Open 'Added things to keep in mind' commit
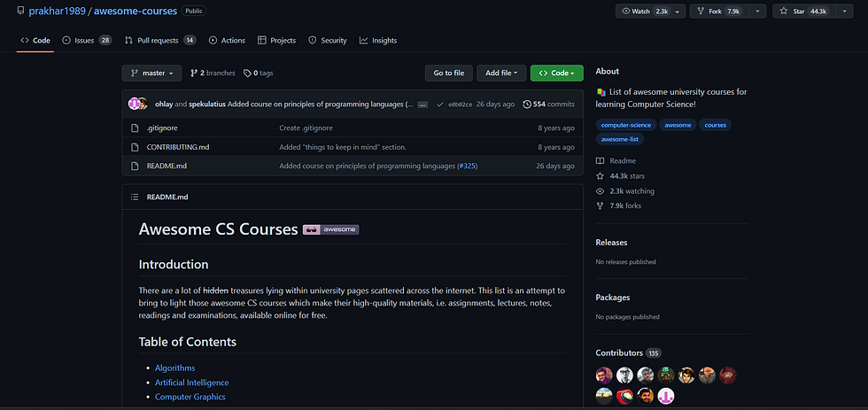The image size is (868, 410). (343, 147)
